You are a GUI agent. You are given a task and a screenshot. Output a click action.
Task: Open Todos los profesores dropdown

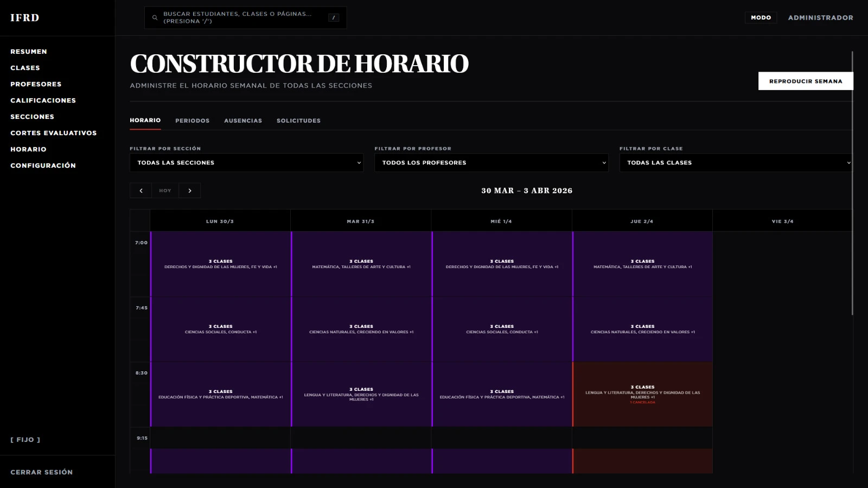point(491,163)
